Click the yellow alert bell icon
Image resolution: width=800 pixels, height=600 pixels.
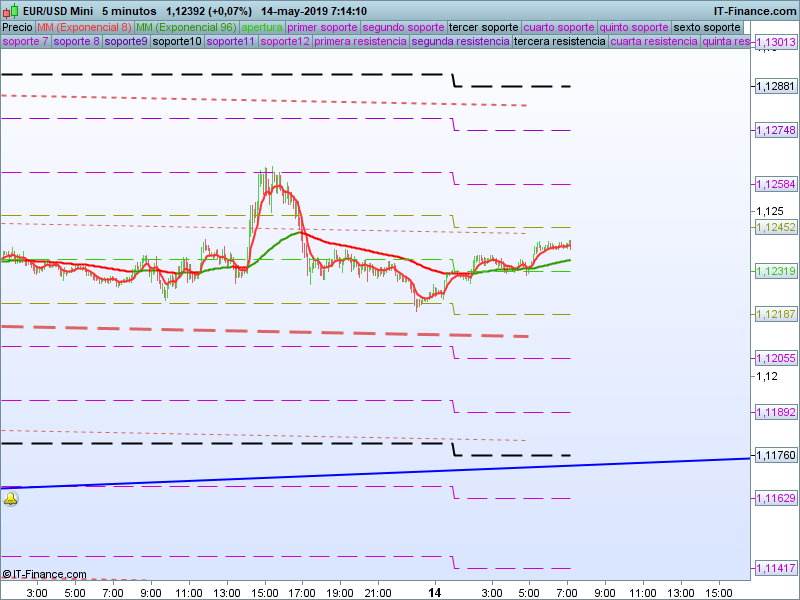coord(10,498)
